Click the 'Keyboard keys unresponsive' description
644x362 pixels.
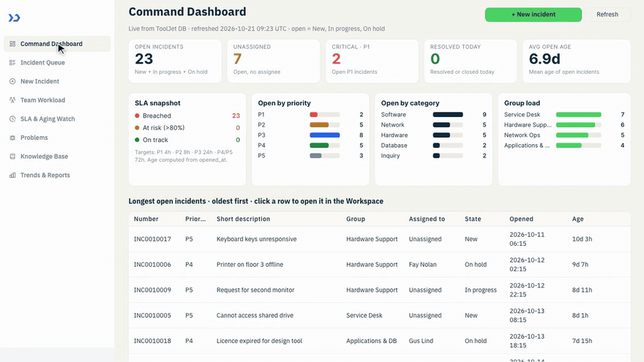pos(256,239)
